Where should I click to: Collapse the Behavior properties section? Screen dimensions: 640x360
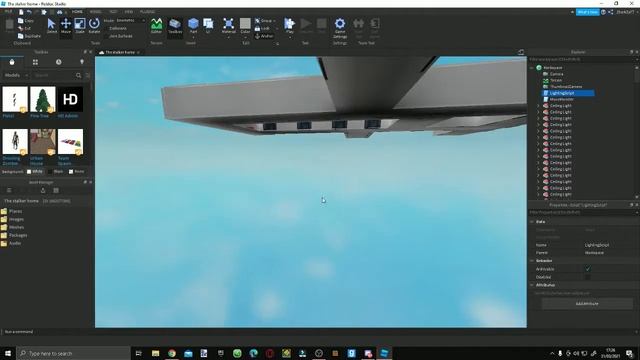point(532,260)
